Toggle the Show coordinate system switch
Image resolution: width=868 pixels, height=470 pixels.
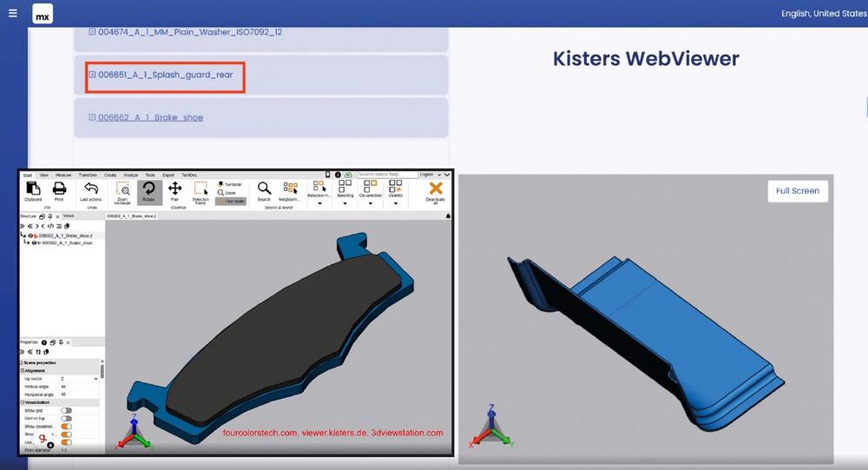pyautogui.click(x=67, y=427)
